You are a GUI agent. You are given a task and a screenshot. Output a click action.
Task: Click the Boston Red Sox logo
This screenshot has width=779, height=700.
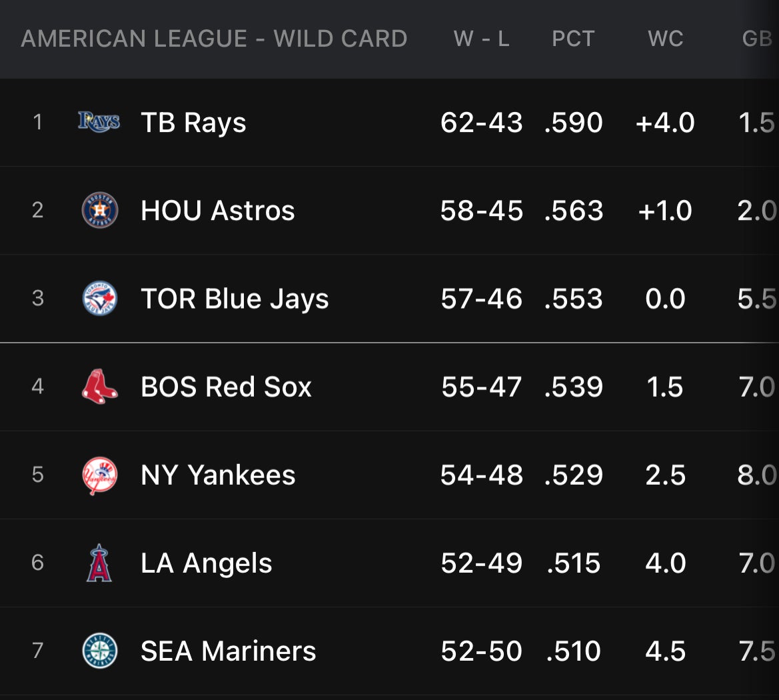pos(100,387)
